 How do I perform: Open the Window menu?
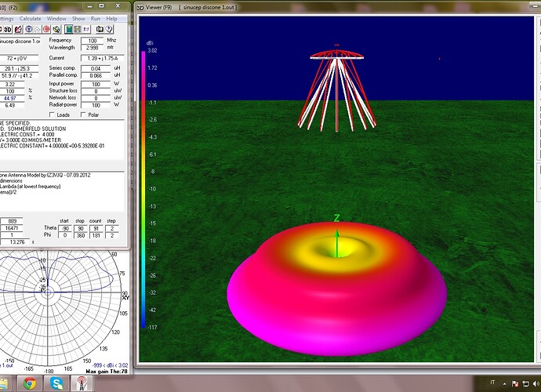[x=56, y=17]
